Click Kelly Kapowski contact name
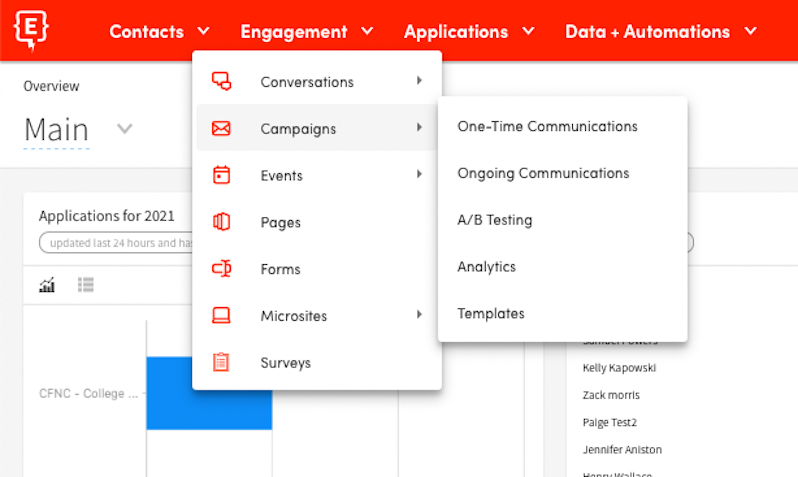This screenshot has width=798, height=477. click(x=619, y=368)
